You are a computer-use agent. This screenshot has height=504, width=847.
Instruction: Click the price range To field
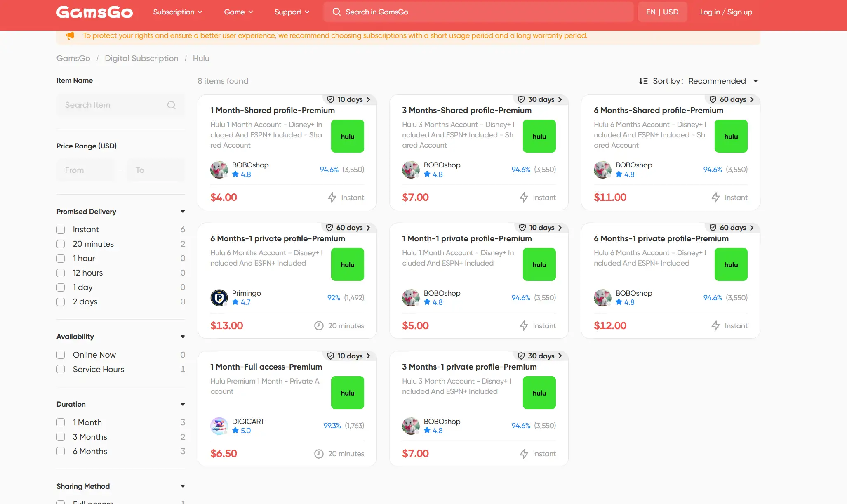click(x=156, y=170)
